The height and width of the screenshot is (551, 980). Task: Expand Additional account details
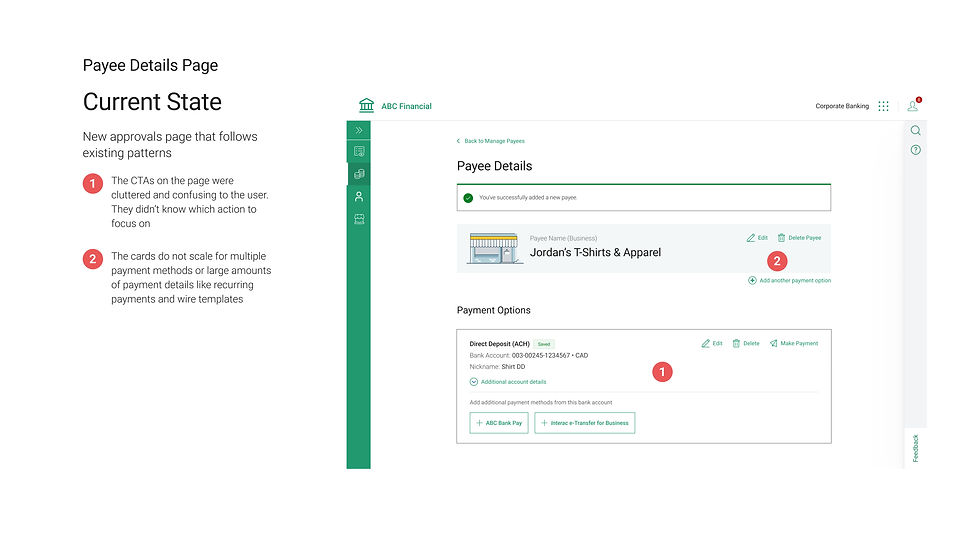pyautogui.click(x=508, y=382)
